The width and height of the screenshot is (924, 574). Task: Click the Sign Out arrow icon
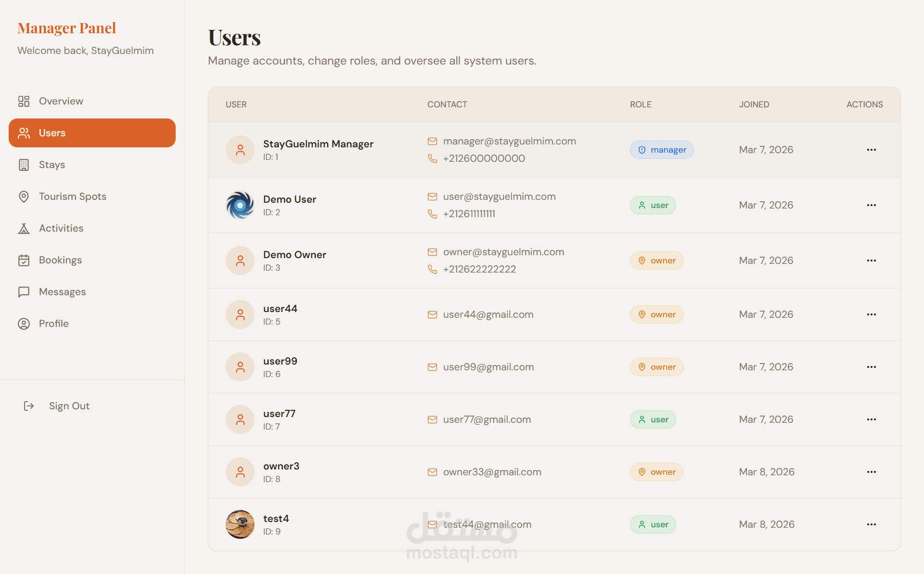tap(29, 406)
